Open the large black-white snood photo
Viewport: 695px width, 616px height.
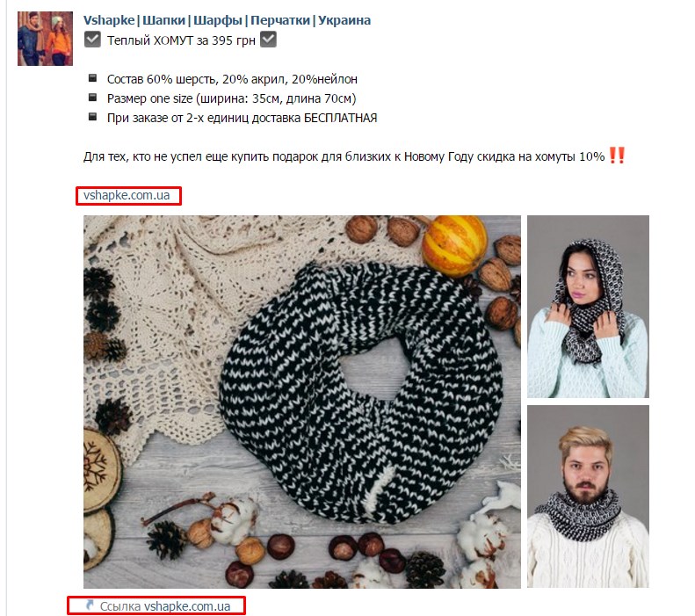[302, 402]
